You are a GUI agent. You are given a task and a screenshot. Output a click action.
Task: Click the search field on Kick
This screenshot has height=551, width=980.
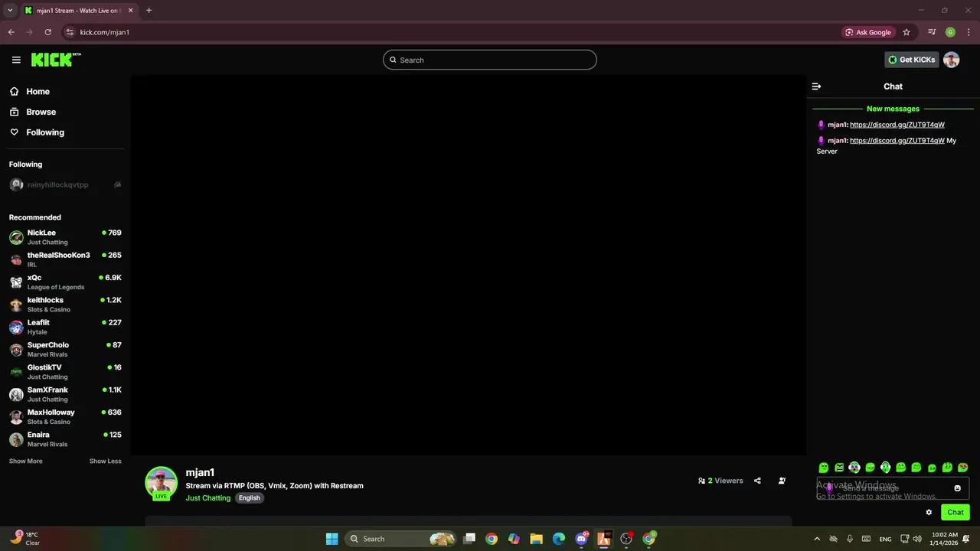490,60
